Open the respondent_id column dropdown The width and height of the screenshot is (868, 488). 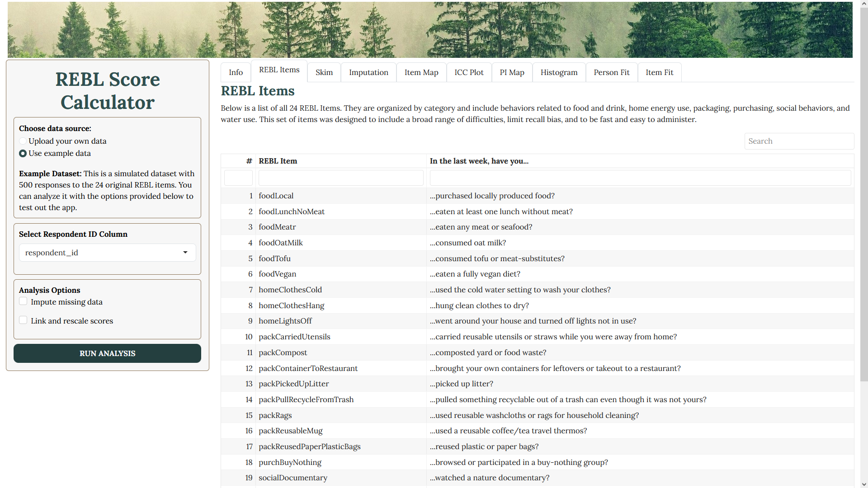[107, 253]
